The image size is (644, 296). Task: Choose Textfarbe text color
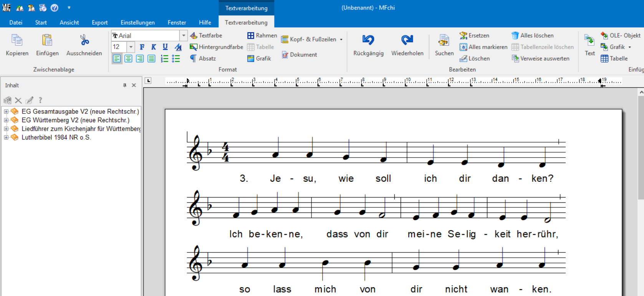(x=206, y=35)
